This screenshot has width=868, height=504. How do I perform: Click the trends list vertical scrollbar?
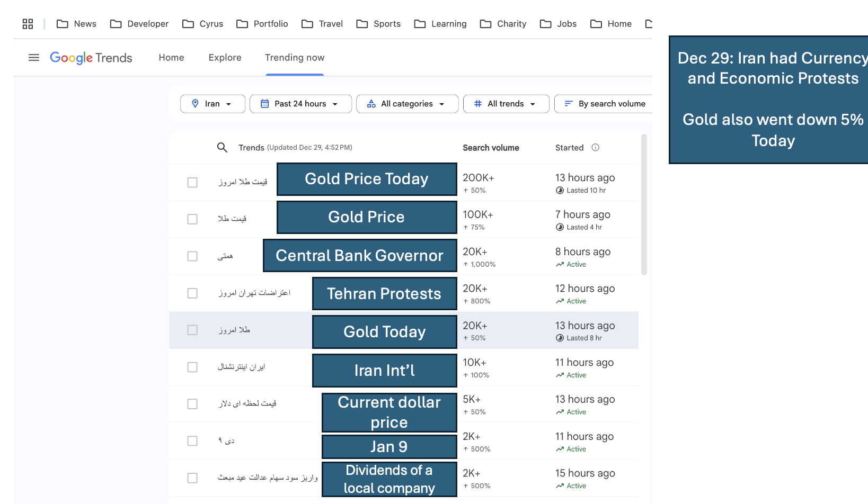tap(644, 204)
